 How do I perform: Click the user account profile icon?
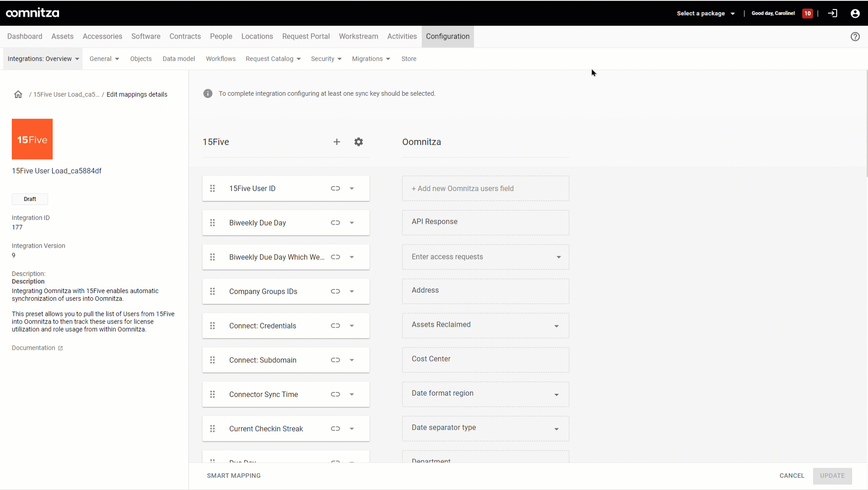855,14
